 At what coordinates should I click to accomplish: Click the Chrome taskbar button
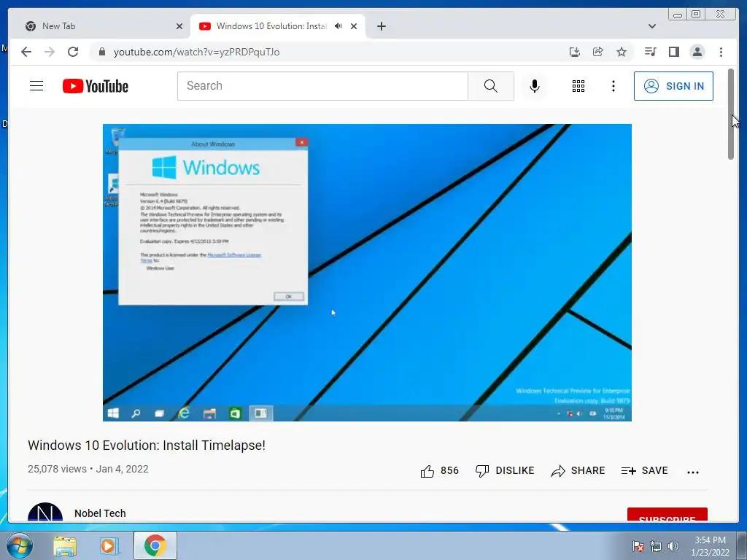click(155, 545)
